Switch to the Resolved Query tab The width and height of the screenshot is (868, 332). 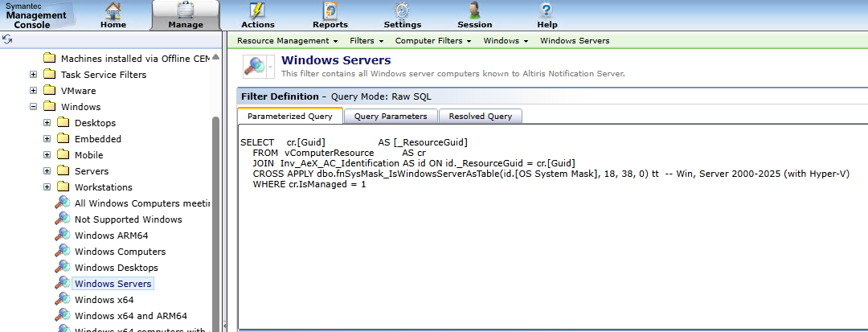pos(480,117)
